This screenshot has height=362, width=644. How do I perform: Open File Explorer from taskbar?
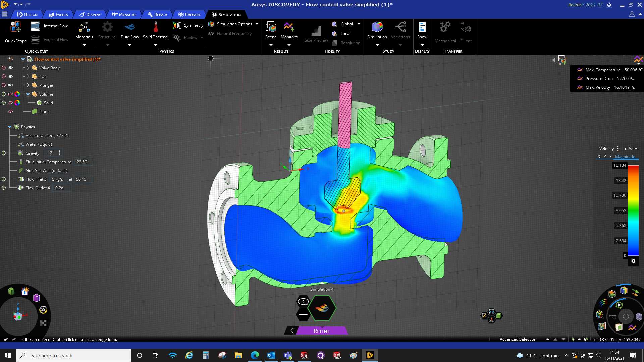click(238, 355)
